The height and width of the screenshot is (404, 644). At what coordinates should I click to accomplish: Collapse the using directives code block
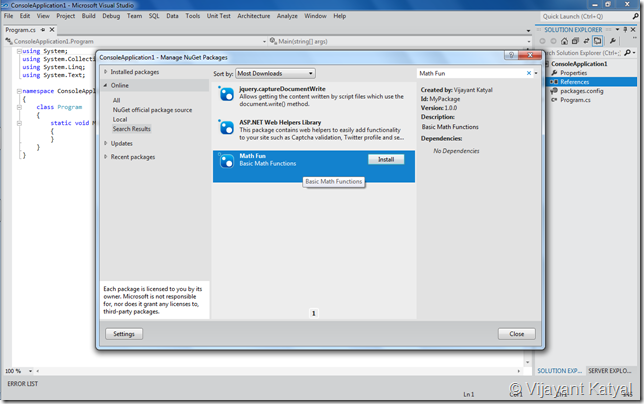click(x=19, y=51)
